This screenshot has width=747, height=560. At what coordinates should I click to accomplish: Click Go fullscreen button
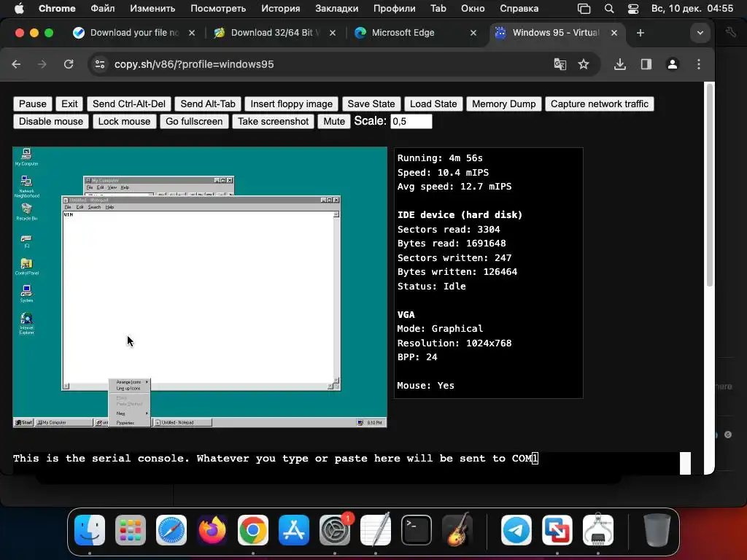194,122
